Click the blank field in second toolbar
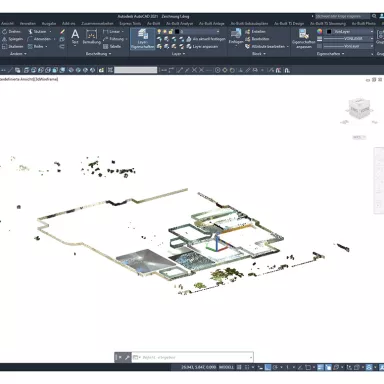This screenshot has width=384, height=384. pyautogui.click(x=135, y=70)
